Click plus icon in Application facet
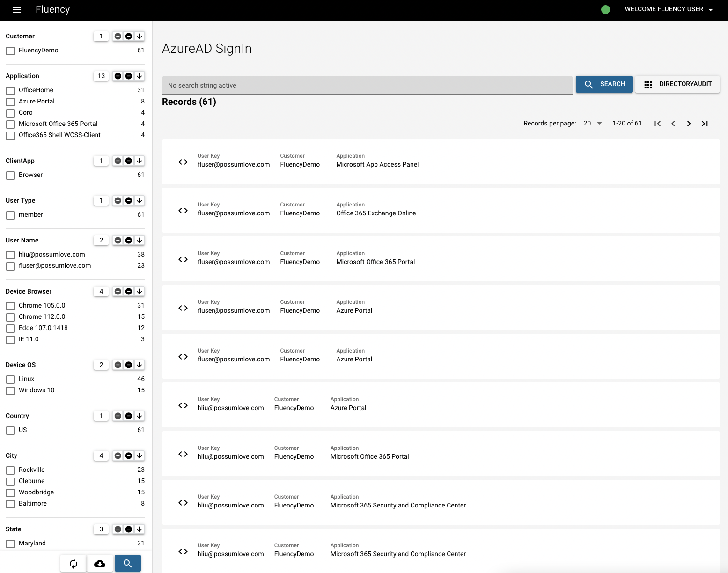The width and height of the screenshot is (728, 573). click(x=118, y=76)
